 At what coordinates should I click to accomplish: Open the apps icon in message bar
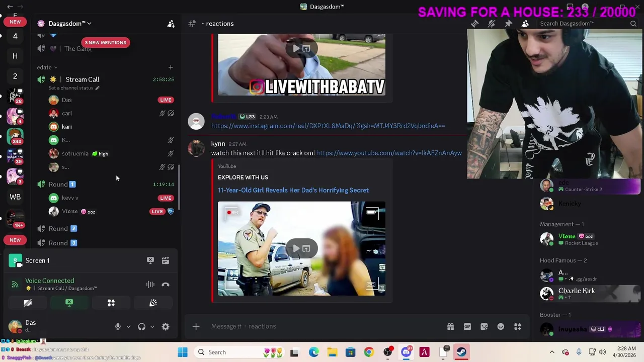518,327
